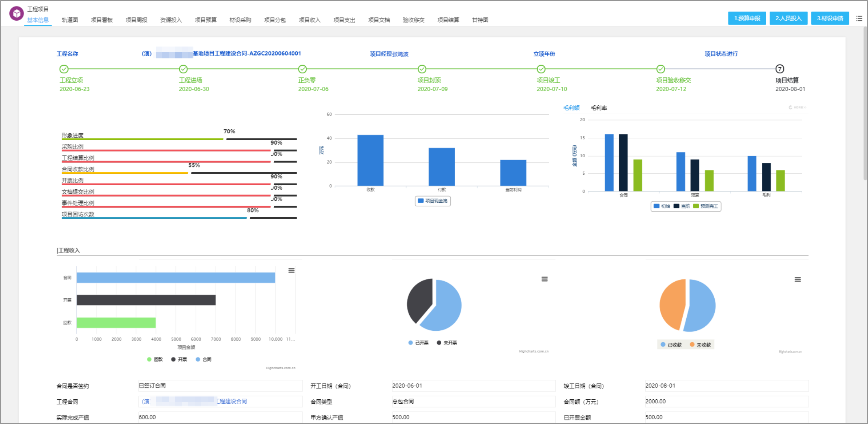Open the 工程合同 contract link
Screen dimensions: 868x424
pos(194,401)
